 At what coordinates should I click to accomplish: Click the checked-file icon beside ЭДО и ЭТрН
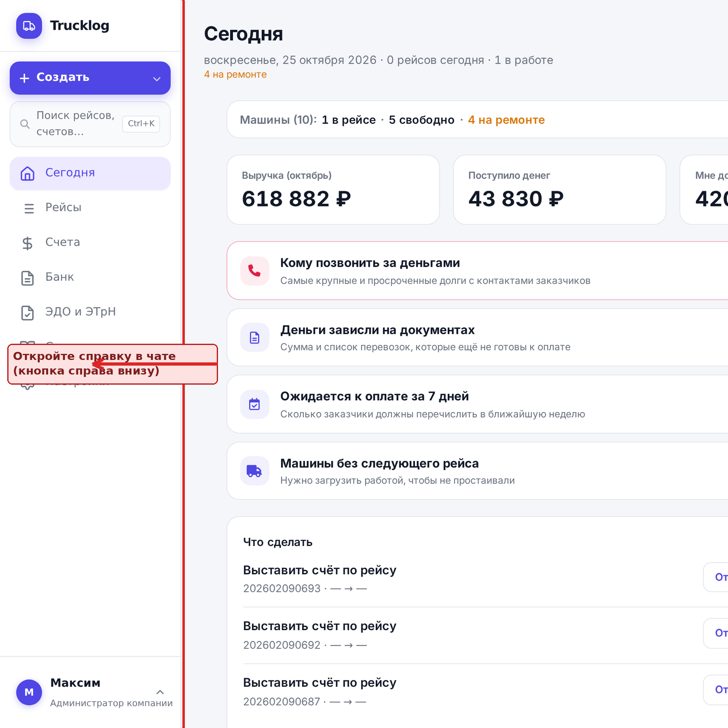coord(28,313)
